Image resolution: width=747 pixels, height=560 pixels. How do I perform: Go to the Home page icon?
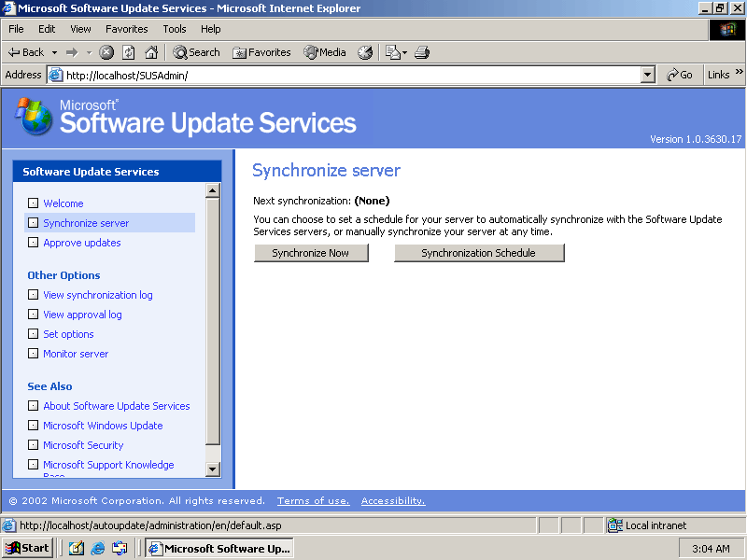coord(150,52)
